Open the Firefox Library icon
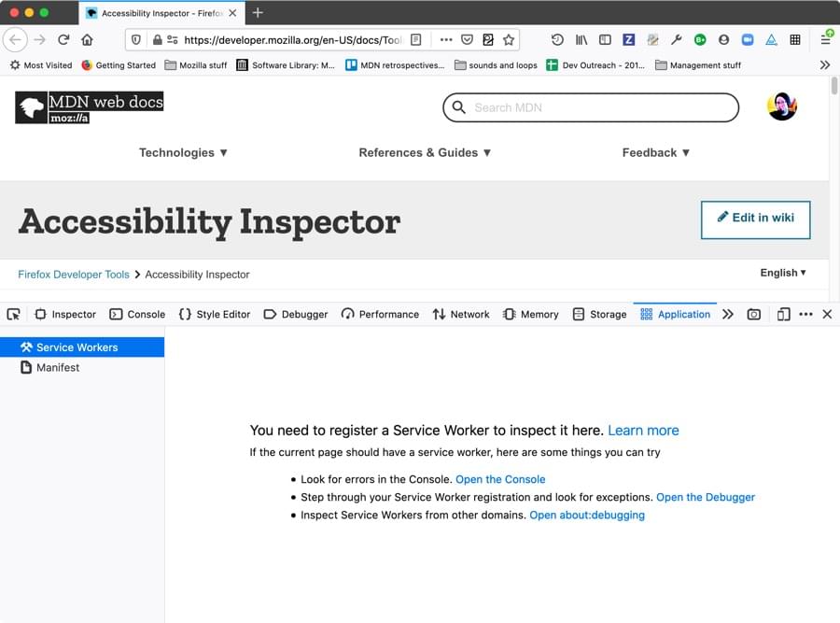Image resolution: width=840 pixels, height=623 pixels. pos(581,40)
